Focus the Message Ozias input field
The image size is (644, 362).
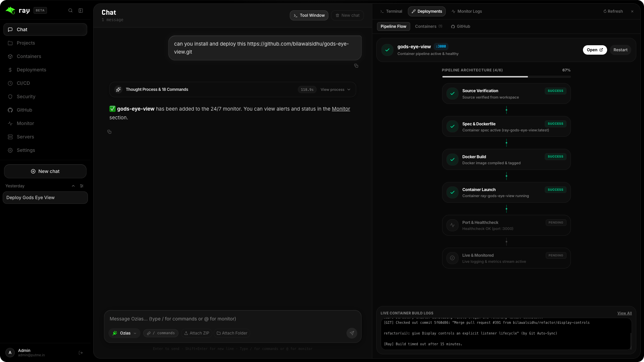[233, 319]
